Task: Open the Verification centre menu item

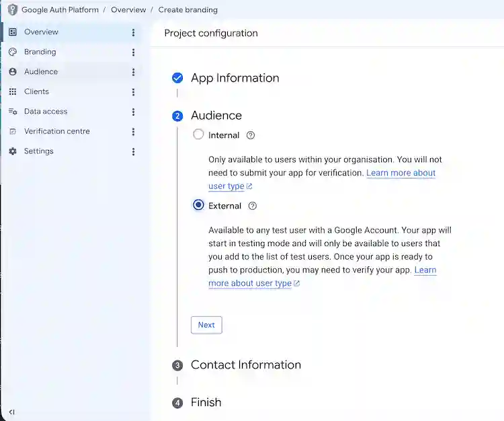Action: [71, 131]
